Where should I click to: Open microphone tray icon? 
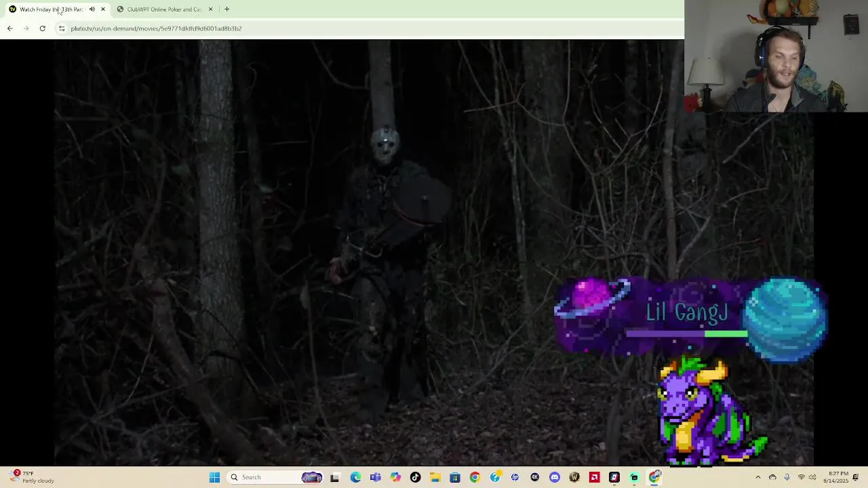(787, 477)
